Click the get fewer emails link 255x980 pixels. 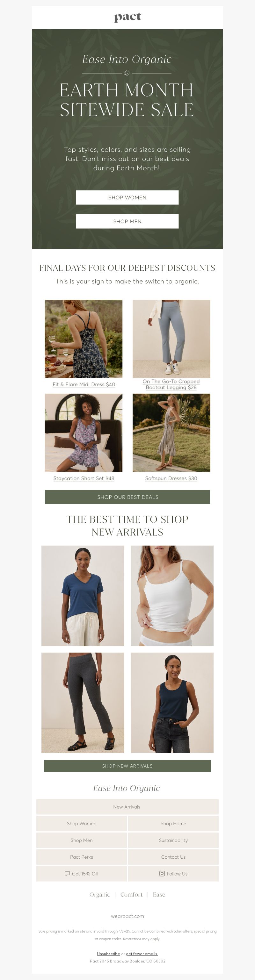pos(142,954)
